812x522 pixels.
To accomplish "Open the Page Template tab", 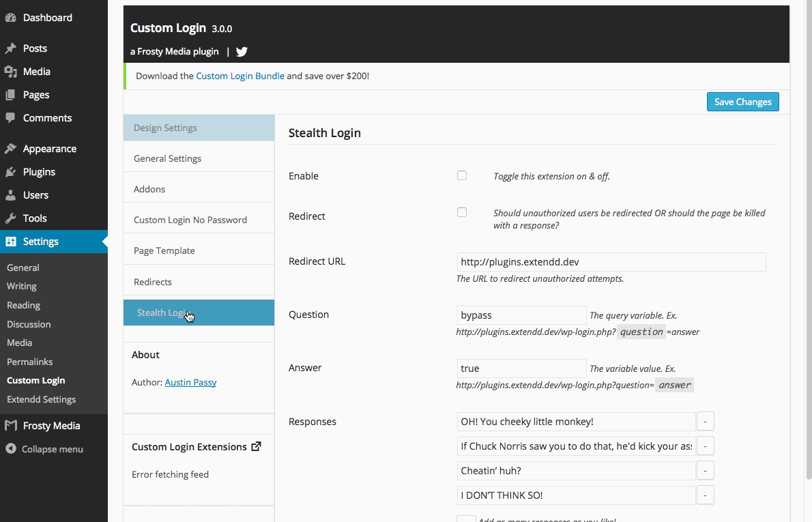I will click(199, 250).
